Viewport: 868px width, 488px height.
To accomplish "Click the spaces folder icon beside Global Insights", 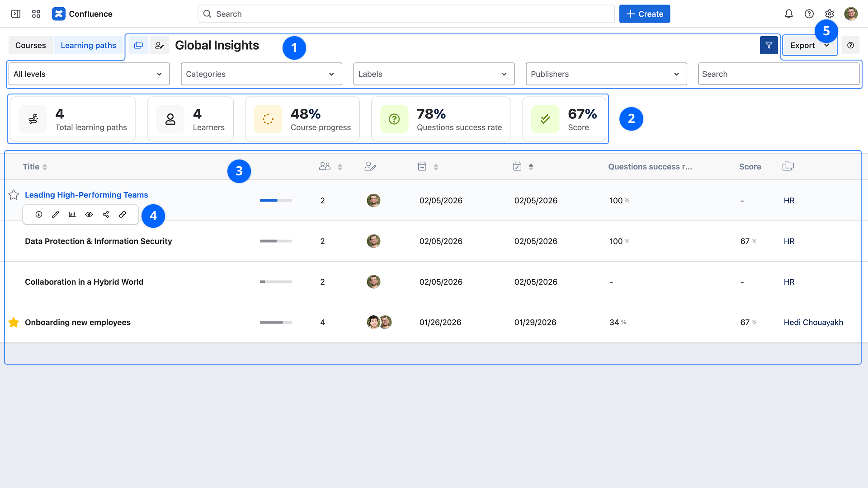I will point(139,45).
